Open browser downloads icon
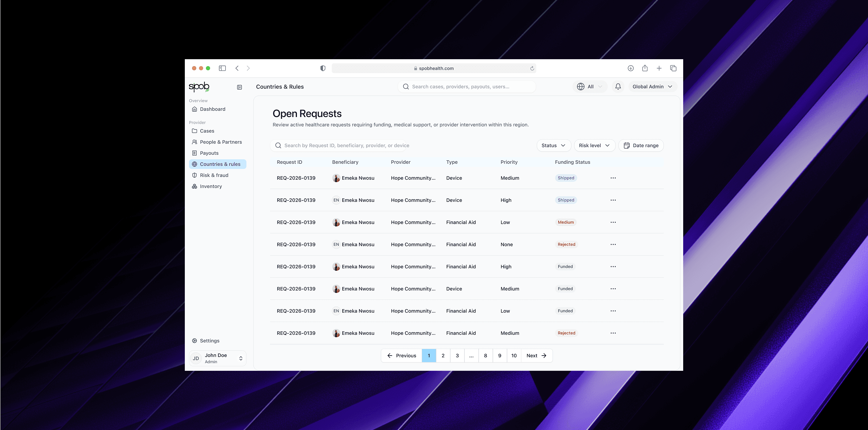This screenshot has width=868, height=430. pos(631,68)
